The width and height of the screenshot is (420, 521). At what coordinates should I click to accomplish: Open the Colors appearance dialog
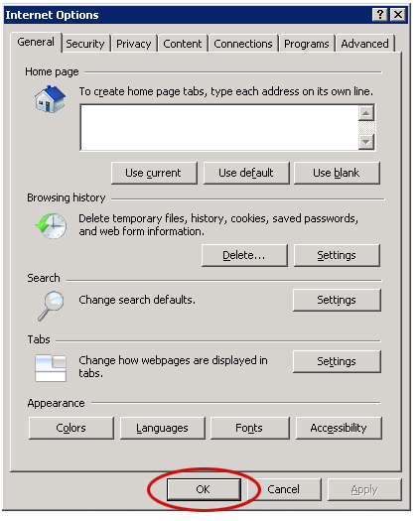coord(71,428)
